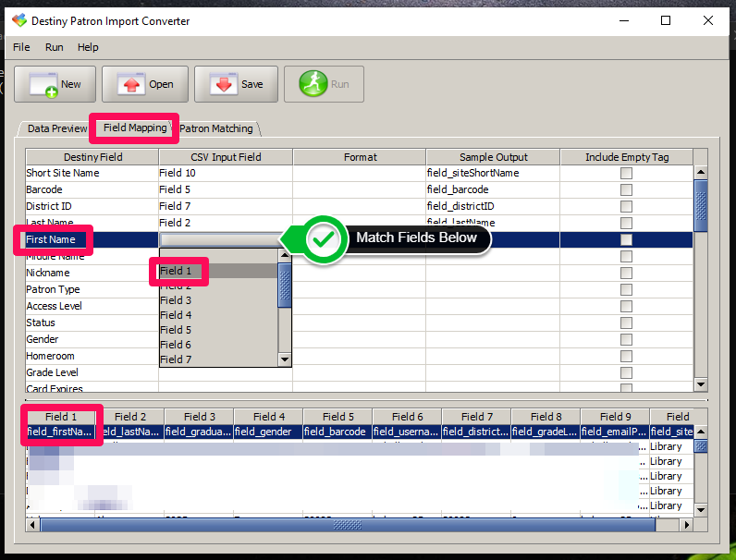Toggle Include Empty Tag for Barcode
This screenshot has width=736, height=560.
pos(626,189)
